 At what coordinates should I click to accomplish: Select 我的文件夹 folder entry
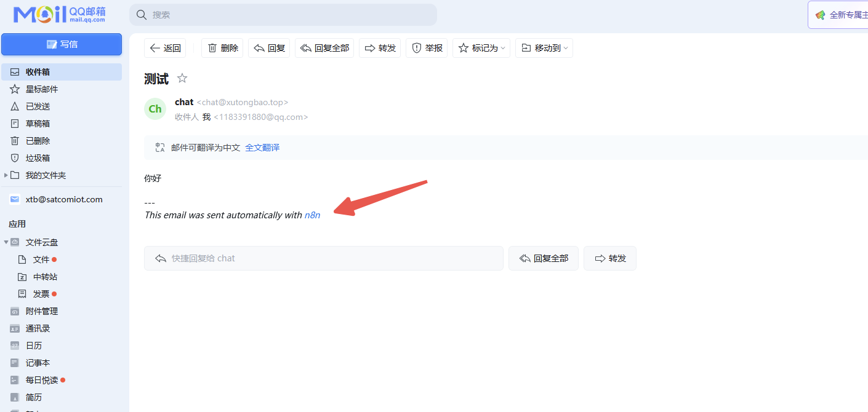pyautogui.click(x=46, y=175)
